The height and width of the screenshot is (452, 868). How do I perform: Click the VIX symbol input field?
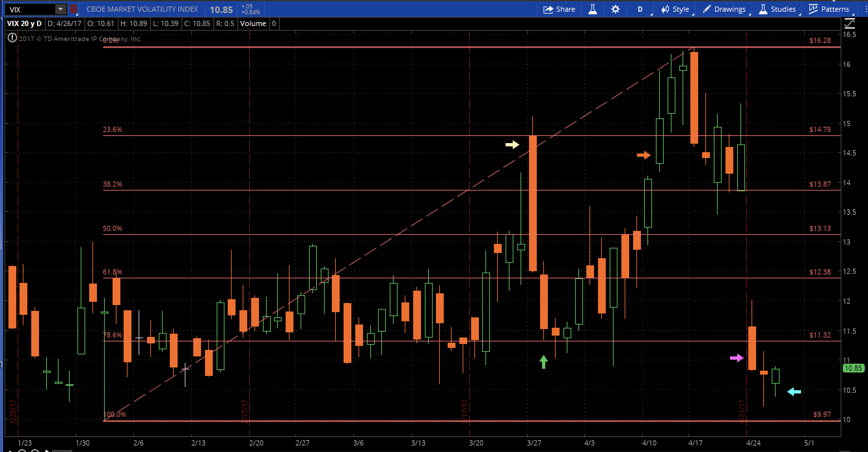30,9
